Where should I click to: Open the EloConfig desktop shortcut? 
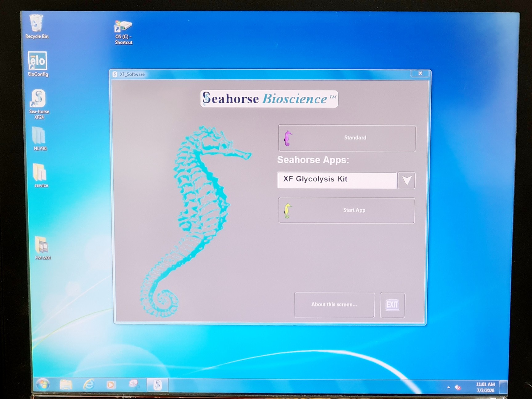pyautogui.click(x=38, y=64)
